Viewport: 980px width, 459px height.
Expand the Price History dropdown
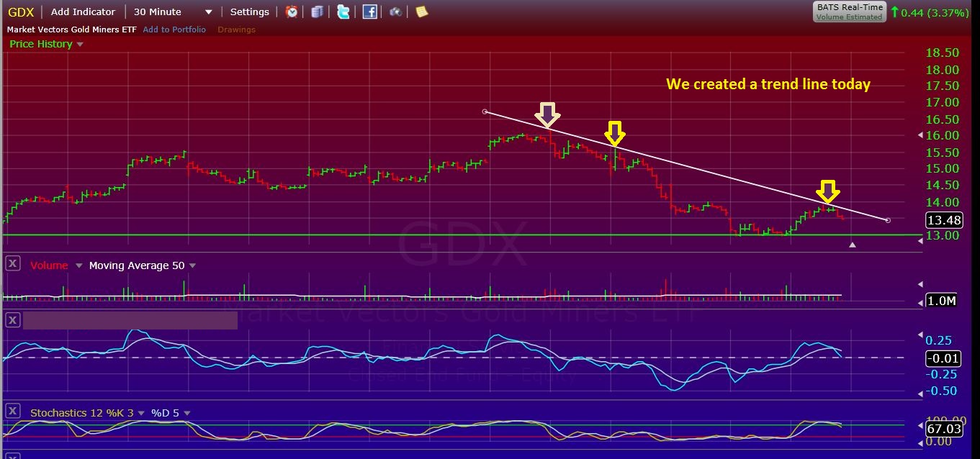[x=80, y=45]
